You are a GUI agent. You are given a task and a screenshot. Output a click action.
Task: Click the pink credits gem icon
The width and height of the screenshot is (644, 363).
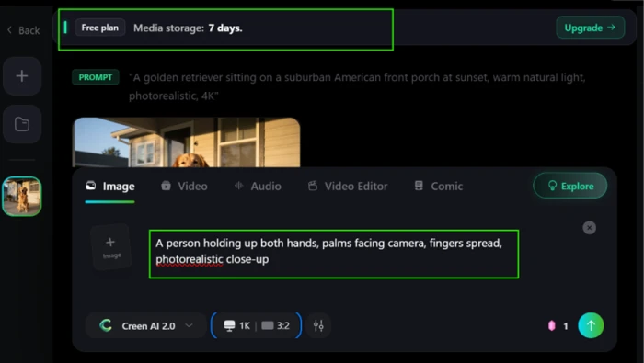point(552,325)
